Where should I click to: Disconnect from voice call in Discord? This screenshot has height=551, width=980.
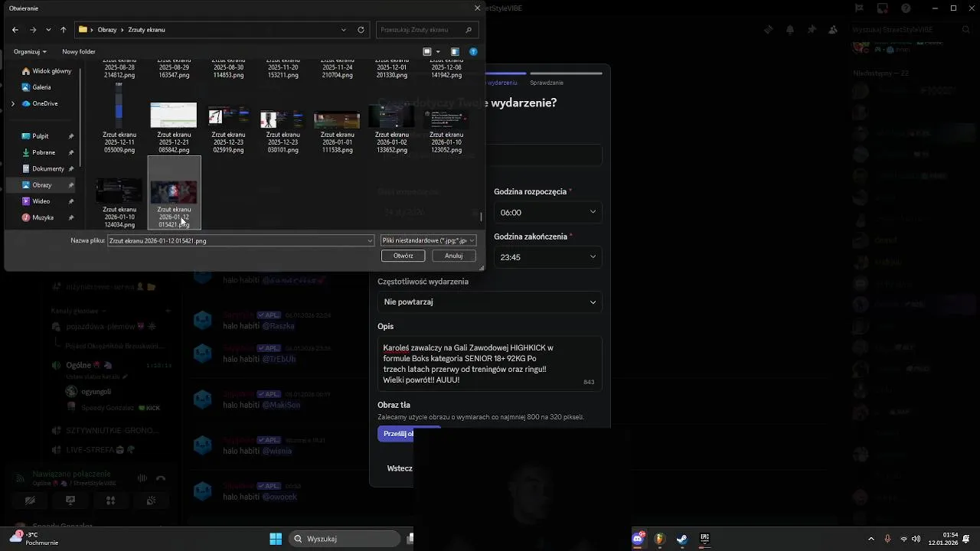[x=161, y=478]
